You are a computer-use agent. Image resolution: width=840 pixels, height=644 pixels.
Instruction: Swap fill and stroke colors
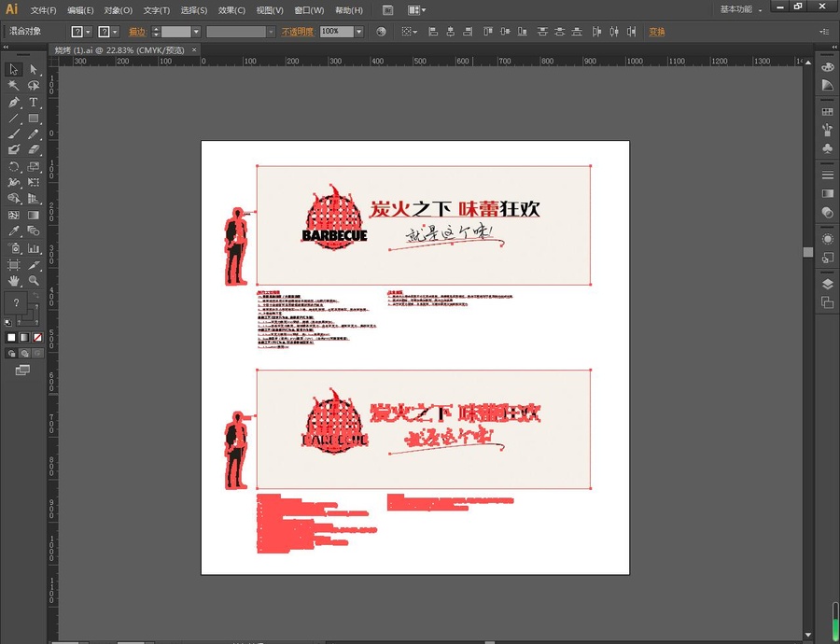click(x=35, y=295)
